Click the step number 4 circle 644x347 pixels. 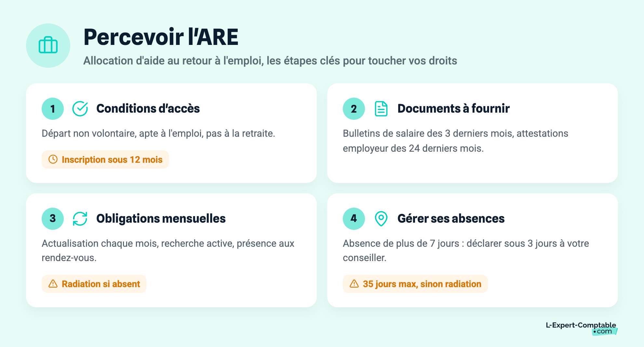pyautogui.click(x=354, y=219)
